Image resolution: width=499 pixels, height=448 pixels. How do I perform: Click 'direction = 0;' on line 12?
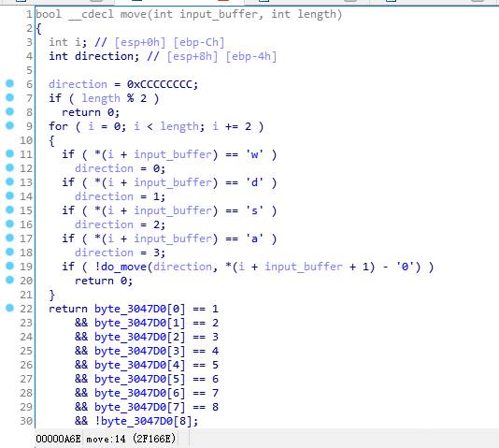pyautogui.click(x=120, y=168)
